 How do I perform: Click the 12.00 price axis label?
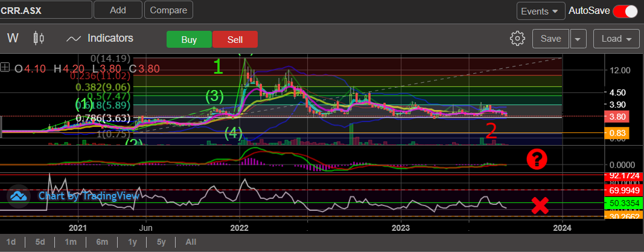[620, 70]
